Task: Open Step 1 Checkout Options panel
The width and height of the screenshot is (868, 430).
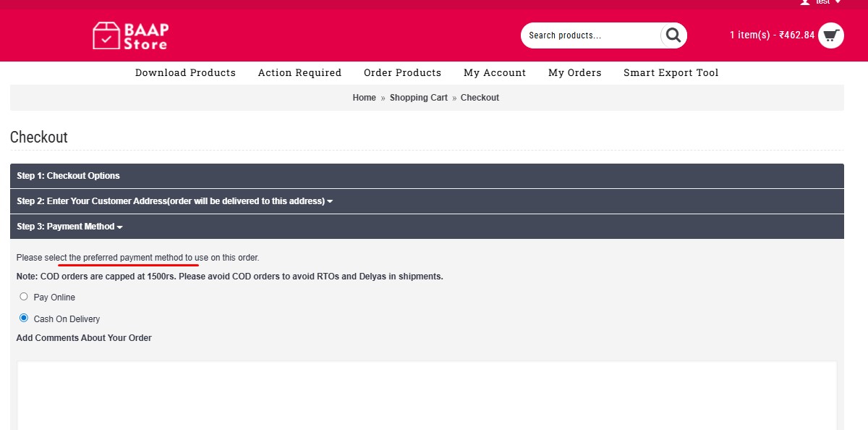Action: 68,176
